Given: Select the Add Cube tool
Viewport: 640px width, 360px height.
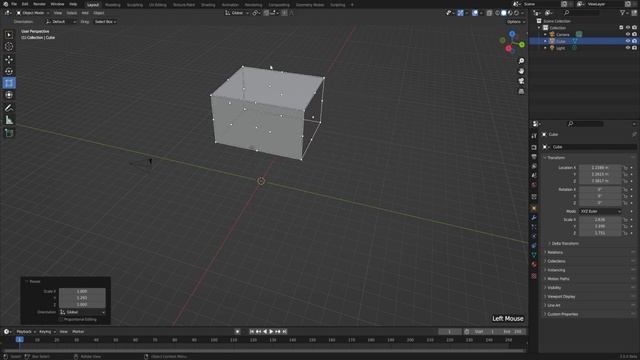Looking at the screenshot, I should 9,133.
